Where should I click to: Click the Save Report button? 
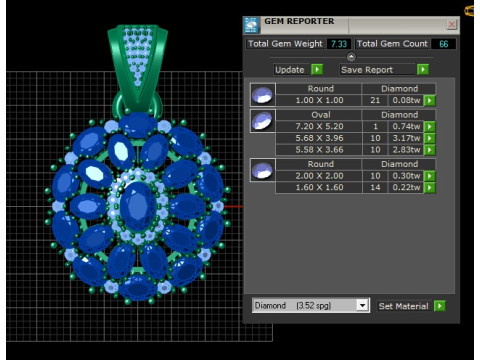click(378, 70)
